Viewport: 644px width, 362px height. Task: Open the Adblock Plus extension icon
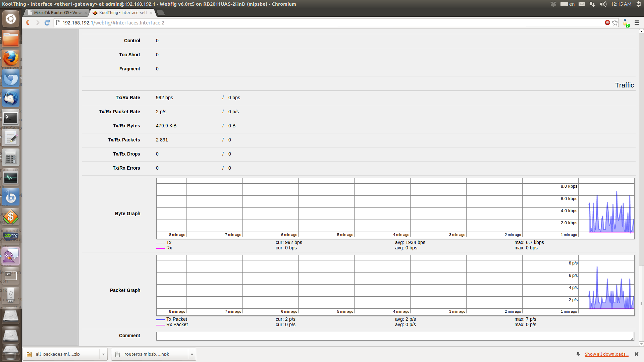[x=607, y=22]
